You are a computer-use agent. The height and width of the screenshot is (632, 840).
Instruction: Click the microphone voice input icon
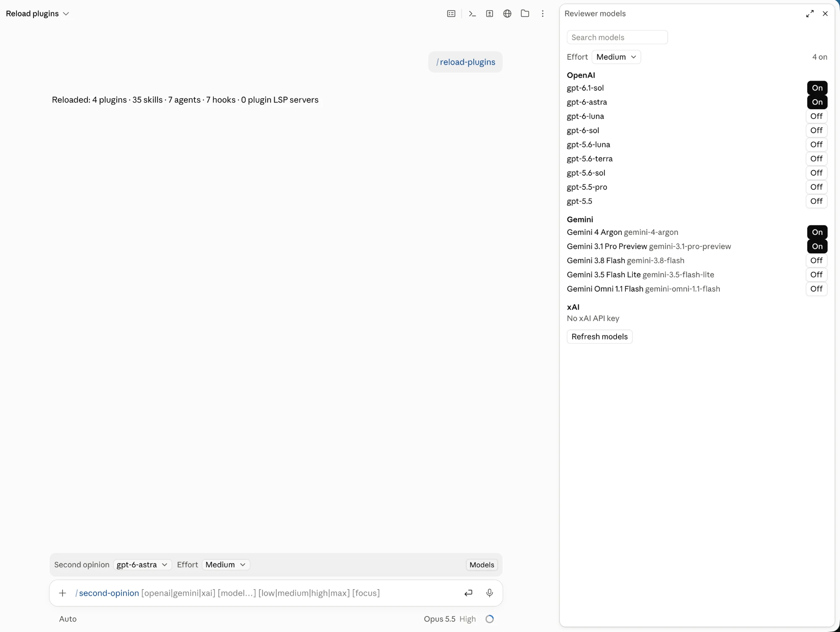[490, 593]
